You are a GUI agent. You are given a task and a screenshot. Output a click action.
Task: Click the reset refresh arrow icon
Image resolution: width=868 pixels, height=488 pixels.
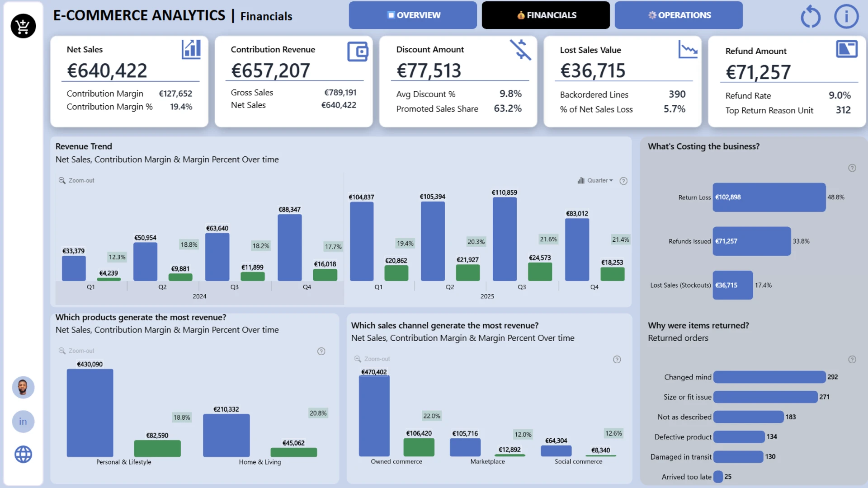[x=810, y=17]
